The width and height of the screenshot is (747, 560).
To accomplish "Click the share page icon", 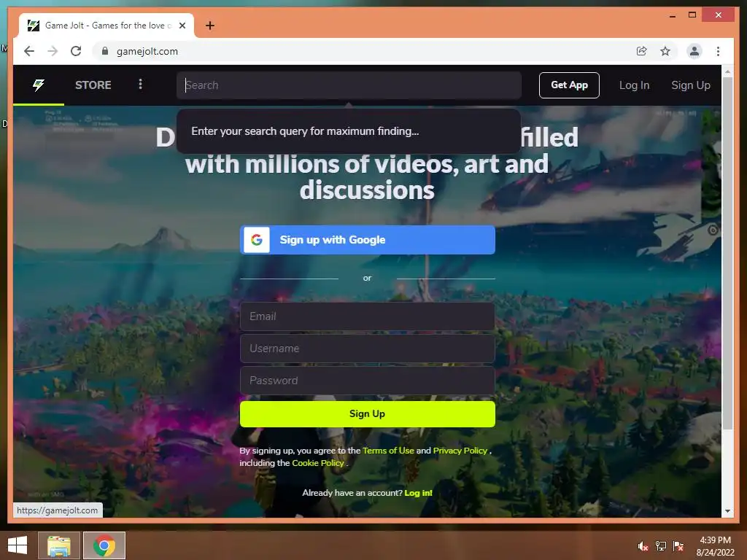I will pos(641,51).
